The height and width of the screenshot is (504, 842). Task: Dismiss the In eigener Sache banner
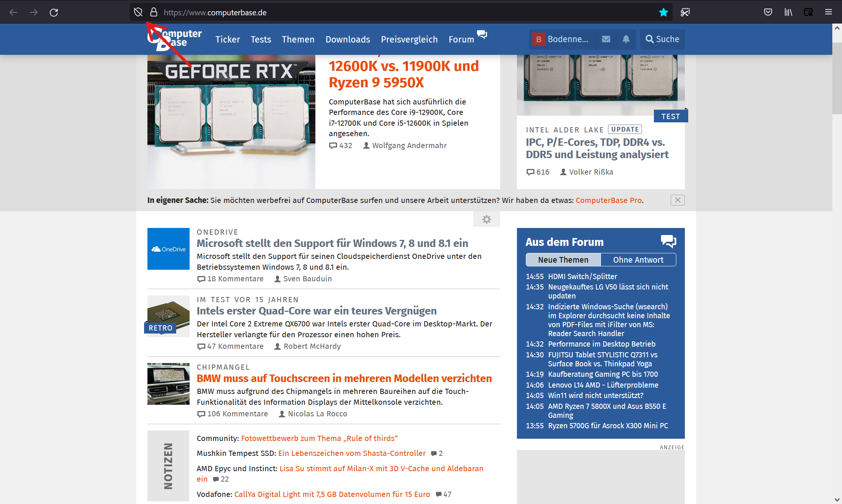click(x=677, y=200)
